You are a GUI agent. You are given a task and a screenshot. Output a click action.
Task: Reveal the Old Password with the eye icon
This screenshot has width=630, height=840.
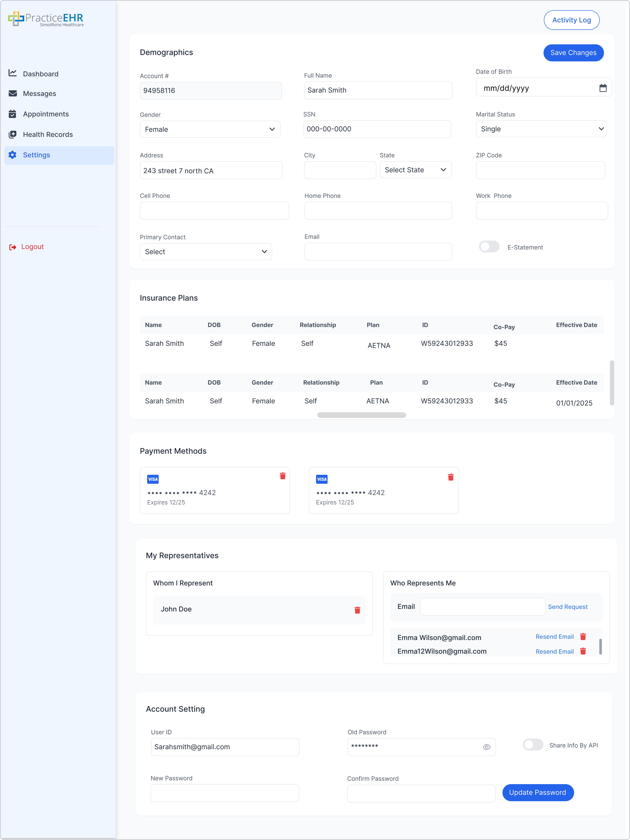pyautogui.click(x=487, y=747)
